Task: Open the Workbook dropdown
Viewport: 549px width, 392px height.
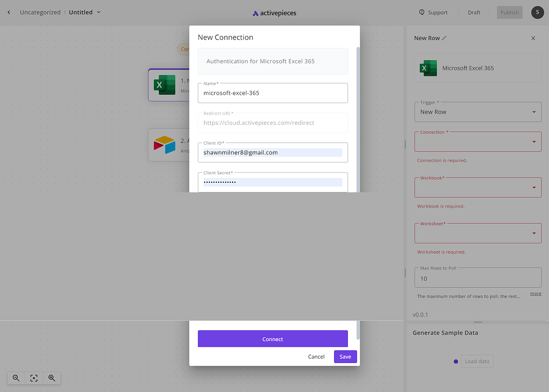Action: (x=478, y=187)
